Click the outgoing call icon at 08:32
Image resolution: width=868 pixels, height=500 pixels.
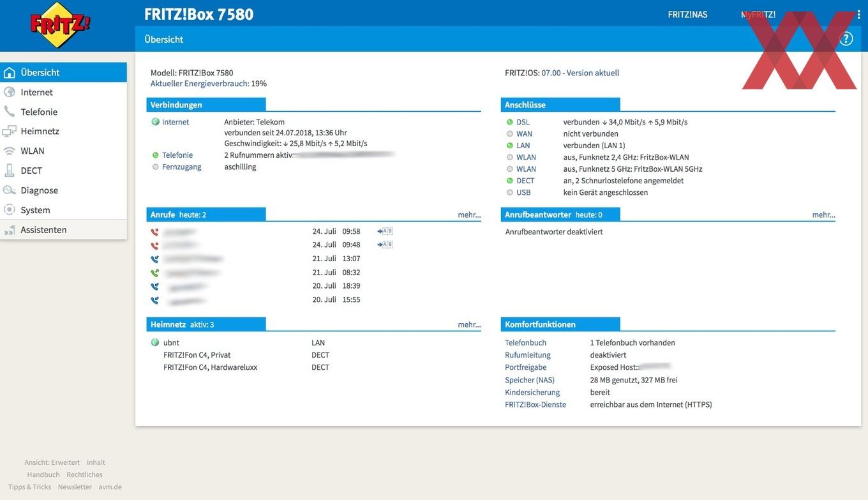coord(154,273)
